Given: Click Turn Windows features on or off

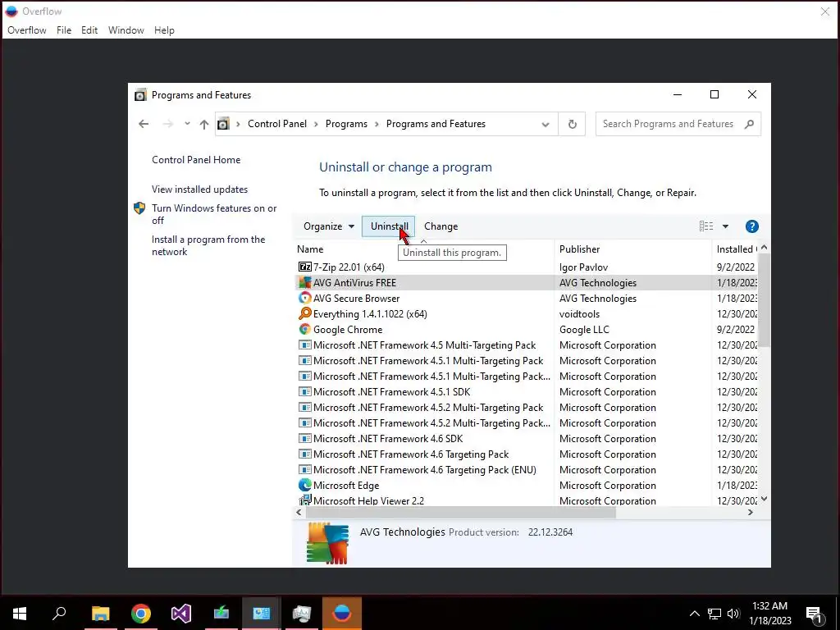Looking at the screenshot, I should pos(214,214).
